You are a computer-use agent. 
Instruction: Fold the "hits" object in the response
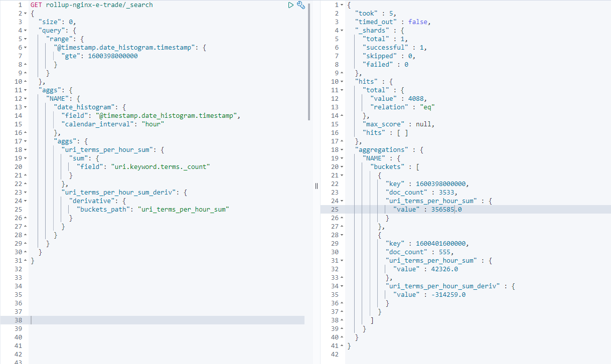(342, 82)
